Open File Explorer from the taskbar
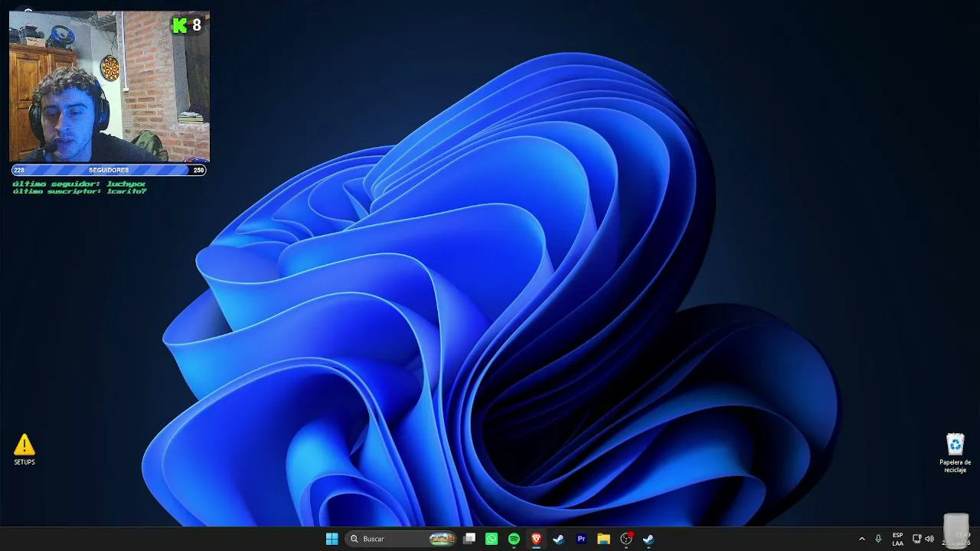980x551 pixels. [603, 539]
